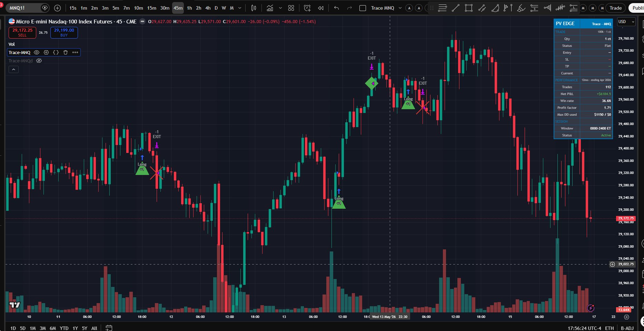Click the square layout icon beside Trace MNQ
Image resolution: width=644 pixels, height=331 pixels.
point(363,8)
